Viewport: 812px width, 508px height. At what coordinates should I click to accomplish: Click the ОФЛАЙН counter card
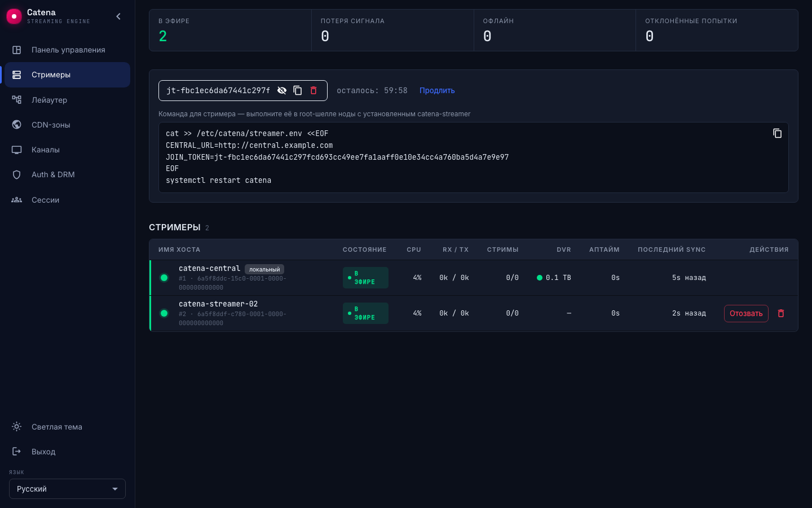(x=555, y=30)
